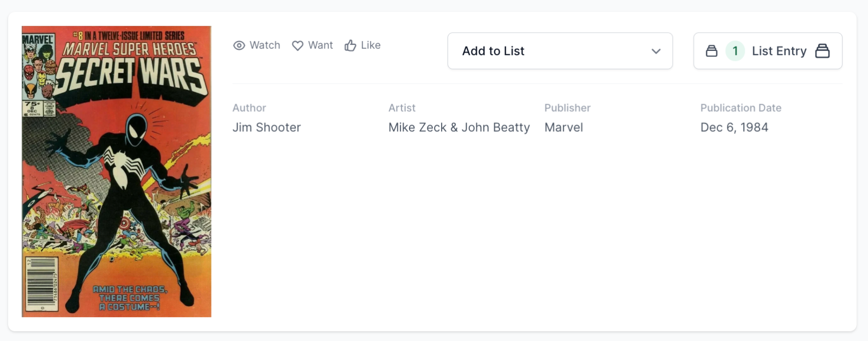
Task: Click the eye icon next to Watch
Action: tap(239, 46)
